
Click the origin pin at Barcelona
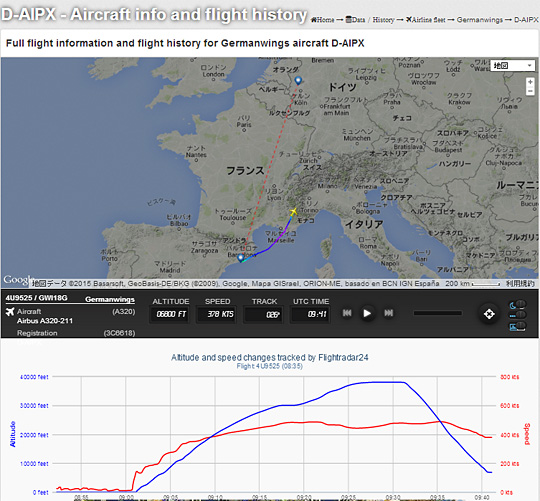(x=241, y=258)
